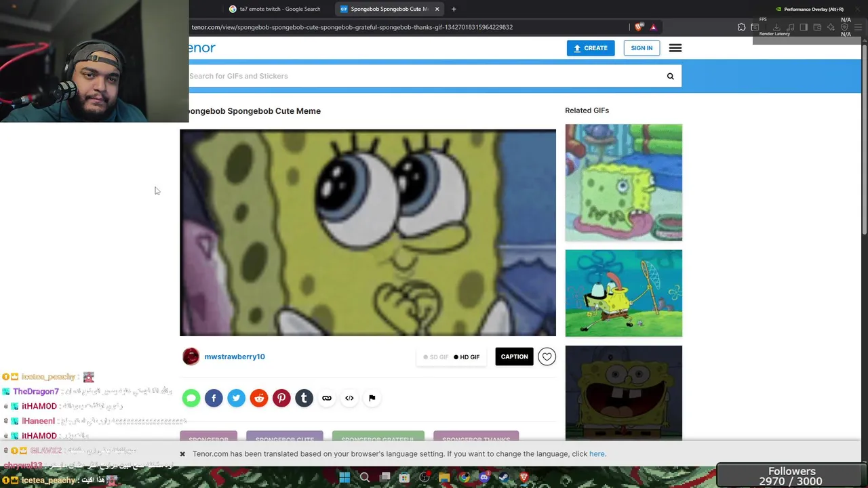Open taskbar search
Viewport: 868px width, 488px height.
pos(365,478)
